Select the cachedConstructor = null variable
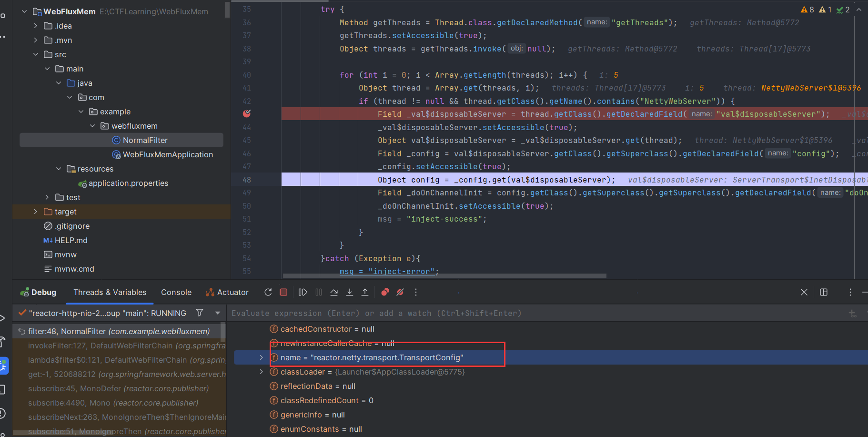Image resolution: width=868 pixels, height=437 pixels. (322, 329)
